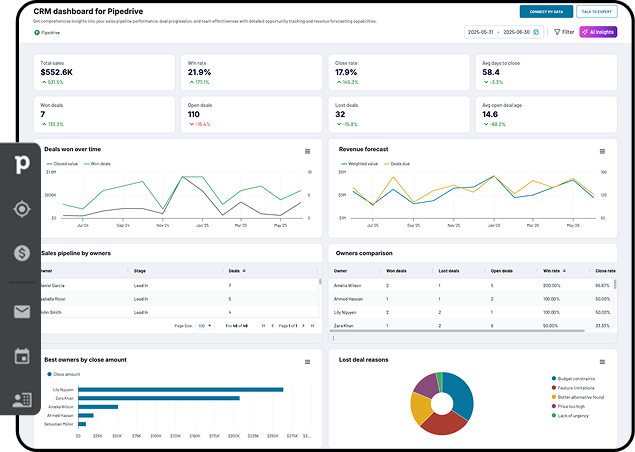This screenshot has width=635, height=452.
Task: Open the calendar activities icon
Action: 21,356
